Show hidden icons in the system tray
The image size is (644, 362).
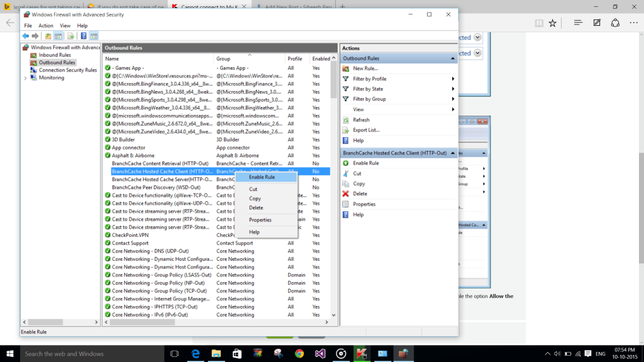click(x=548, y=354)
